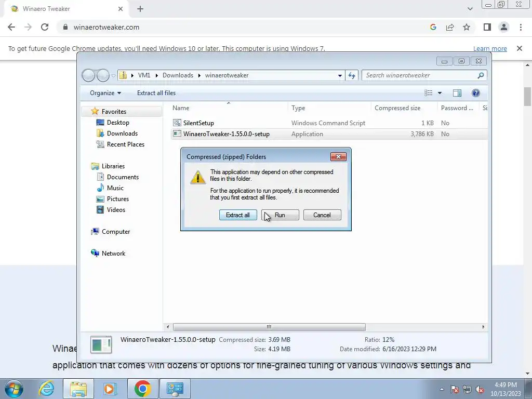This screenshot has width=532, height=399.
Task: Open Chrome side panel icon
Action: (487, 27)
